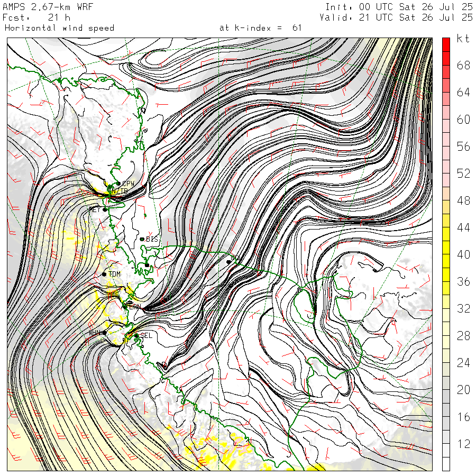Click the SEL station label

147,335
